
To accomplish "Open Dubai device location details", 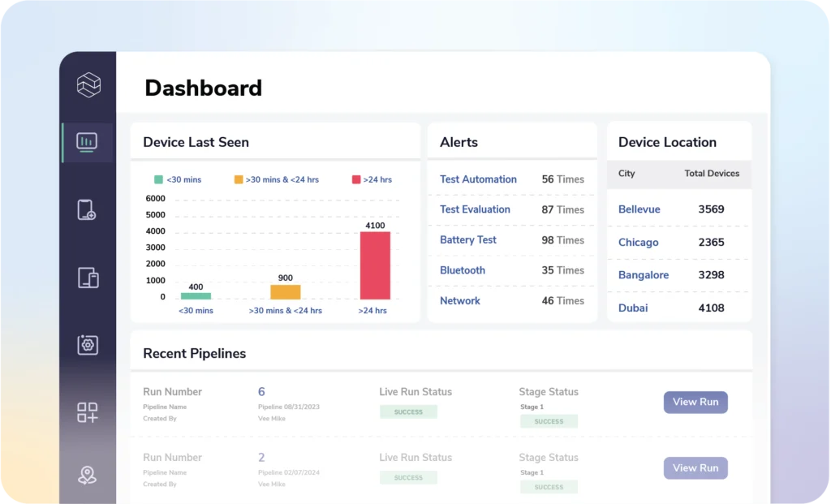I will tap(633, 308).
